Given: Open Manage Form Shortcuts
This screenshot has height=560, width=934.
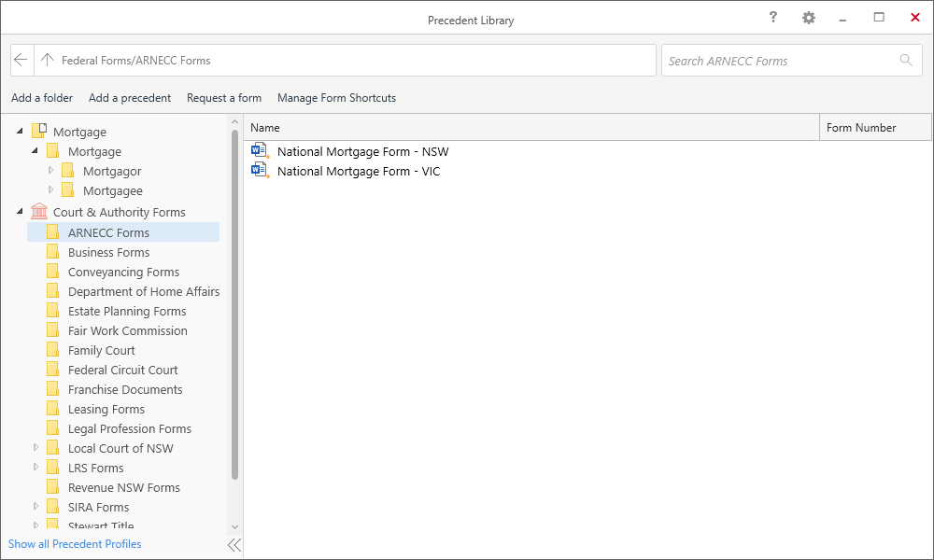Looking at the screenshot, I should click(x=336, y=98).
